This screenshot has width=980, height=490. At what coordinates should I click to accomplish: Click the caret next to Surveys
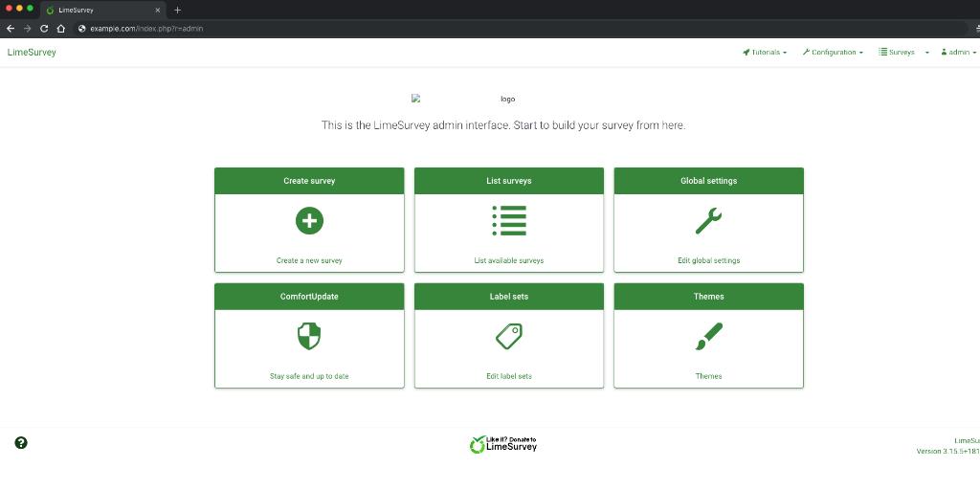[926, 53]
